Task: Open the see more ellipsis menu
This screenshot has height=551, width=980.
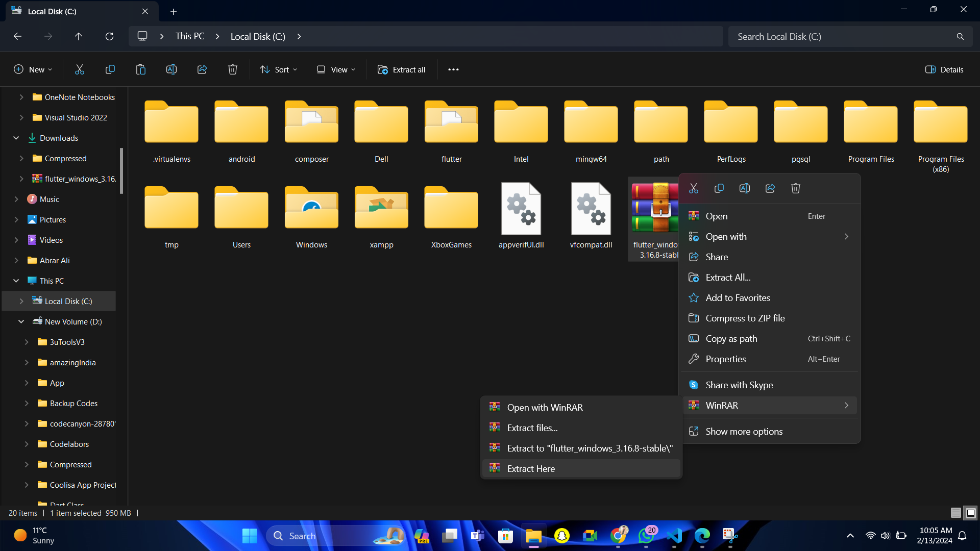Action: (453, 70)
